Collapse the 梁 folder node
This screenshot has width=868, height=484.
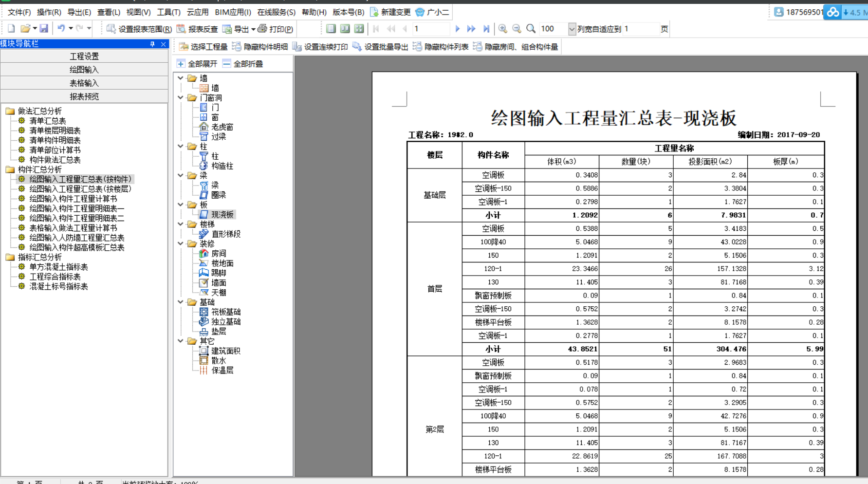pyautogui.click(x=181, y=175)
